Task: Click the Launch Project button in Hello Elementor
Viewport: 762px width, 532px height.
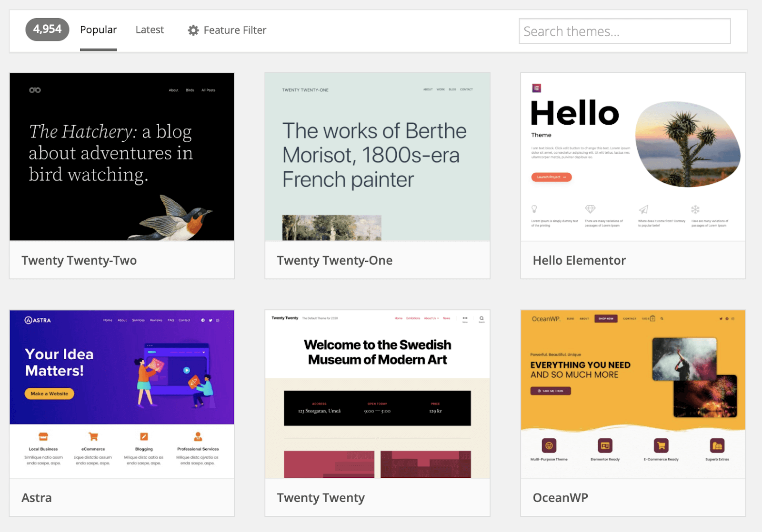Action: [551, 177]
